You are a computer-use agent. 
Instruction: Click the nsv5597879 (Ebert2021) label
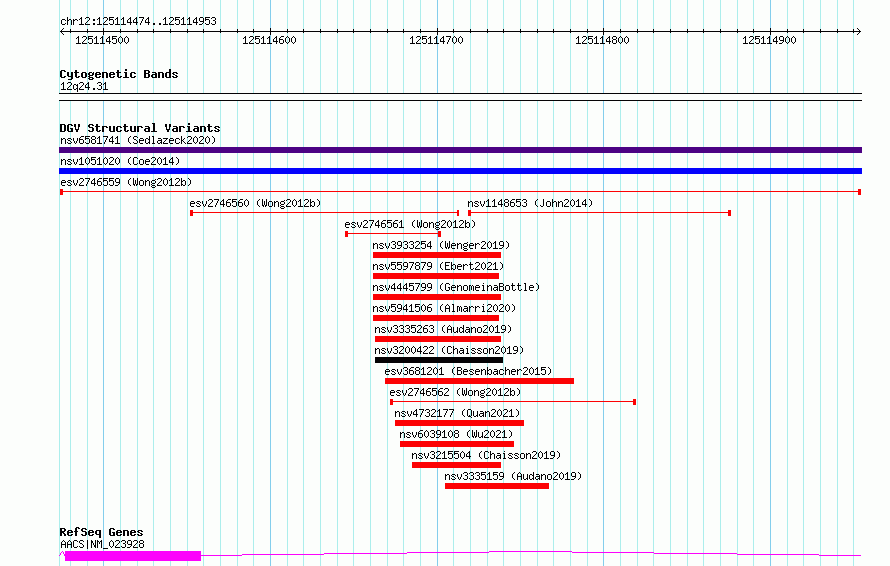click(438, 266)
